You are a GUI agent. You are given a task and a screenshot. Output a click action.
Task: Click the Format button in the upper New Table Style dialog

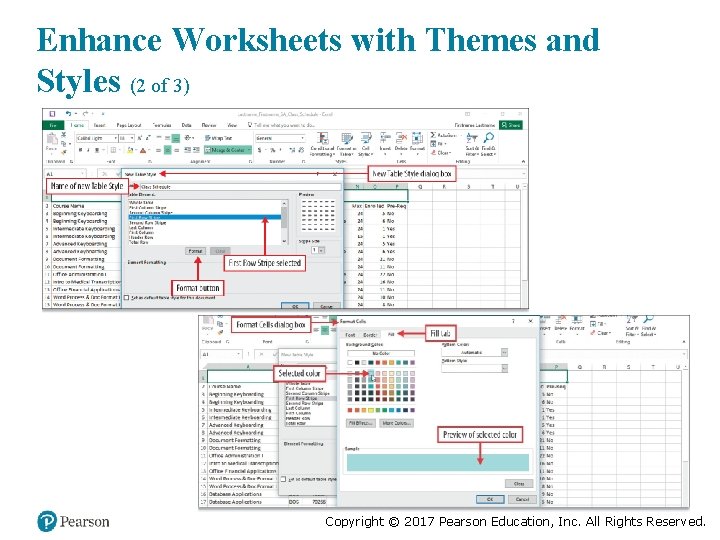click(195, 251)
